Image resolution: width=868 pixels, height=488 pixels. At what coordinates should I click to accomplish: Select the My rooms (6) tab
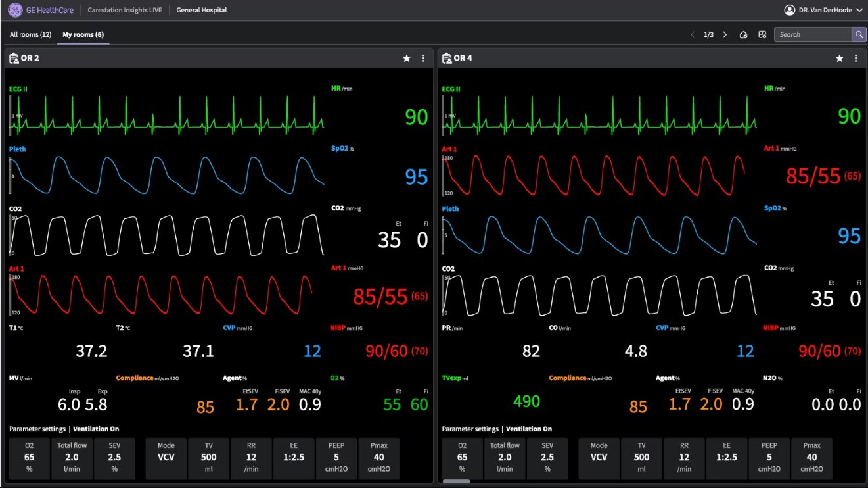point(83,34)
